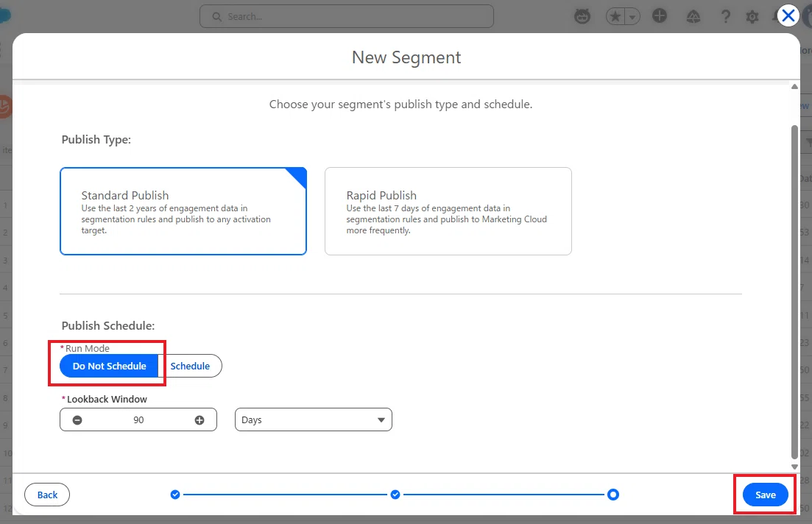Open the help question mark icon
The width and height of the screenshot is (812, 524).
726,17
